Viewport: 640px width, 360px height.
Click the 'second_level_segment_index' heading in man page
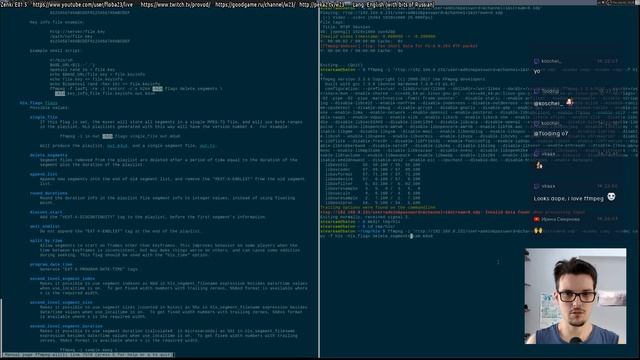(62, 278)
